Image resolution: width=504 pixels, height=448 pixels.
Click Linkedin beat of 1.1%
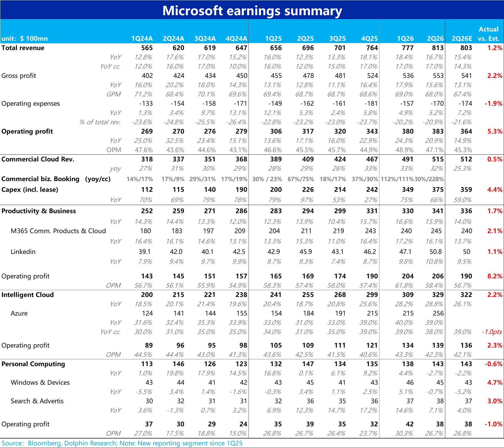click(x=495, y=252)
